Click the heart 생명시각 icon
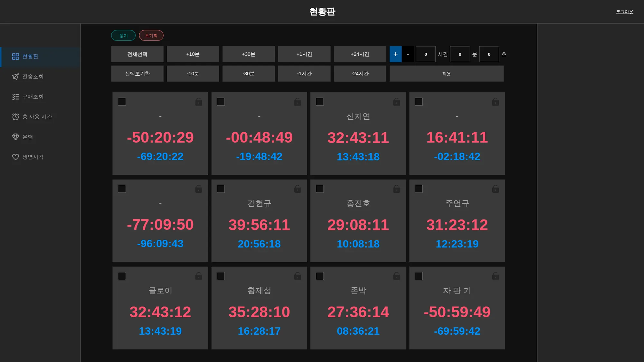644x362 pixels. [15, 157]
